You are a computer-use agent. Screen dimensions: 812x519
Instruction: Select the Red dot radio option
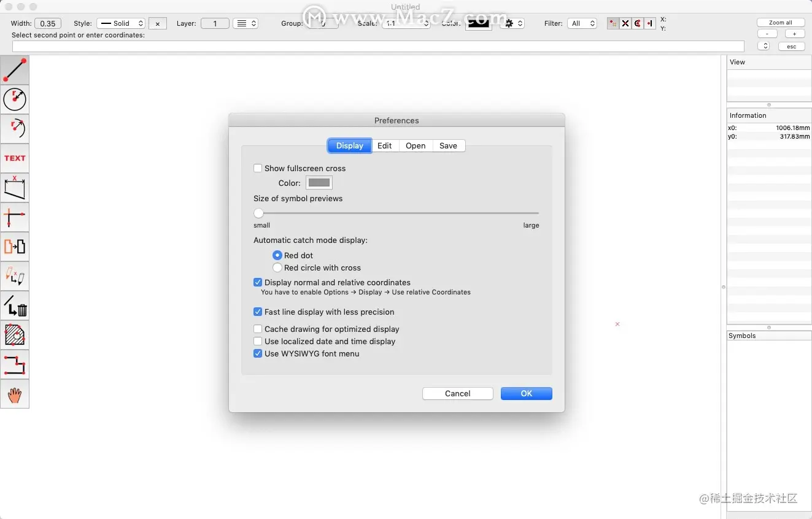click(x=277, y=255)
